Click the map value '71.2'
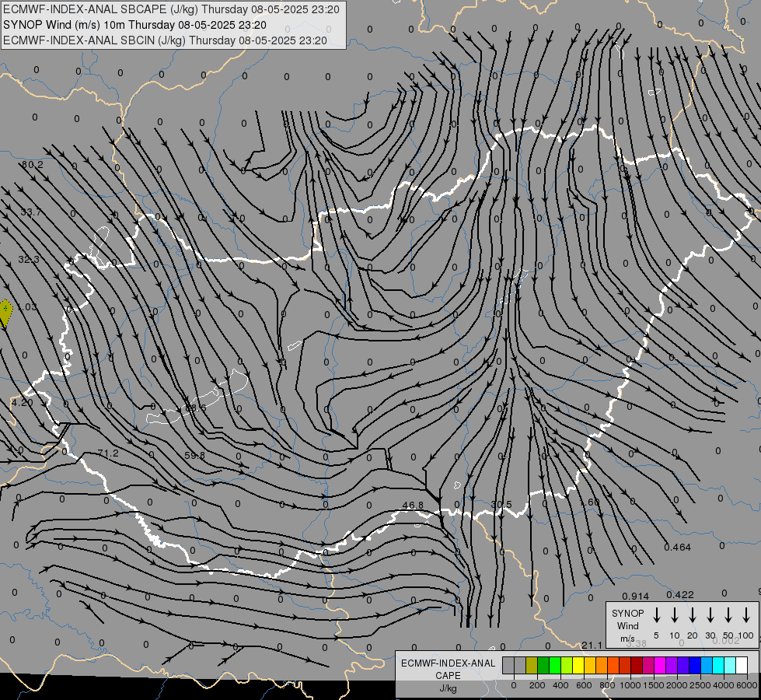Screen dimensions: 761x700 [108, 453]
